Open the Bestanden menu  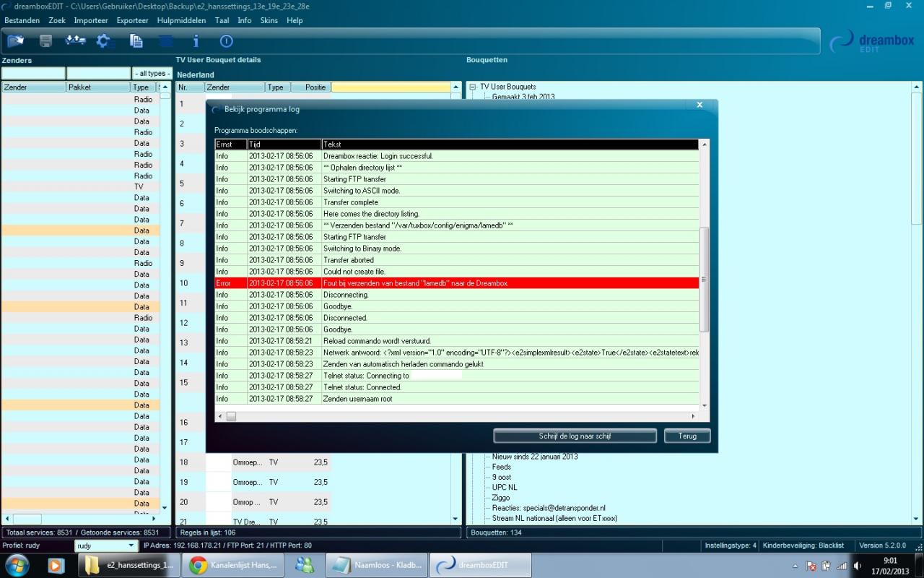22,20
